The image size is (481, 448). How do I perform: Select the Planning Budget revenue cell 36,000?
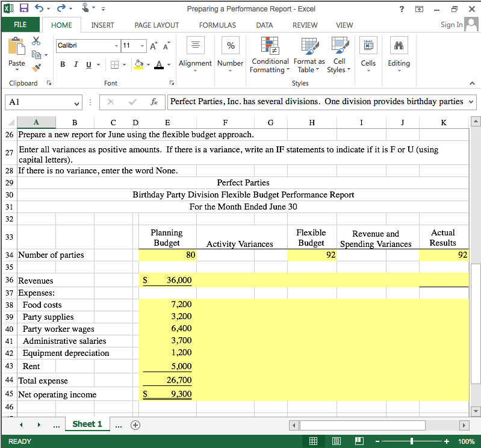click(167, 280)
